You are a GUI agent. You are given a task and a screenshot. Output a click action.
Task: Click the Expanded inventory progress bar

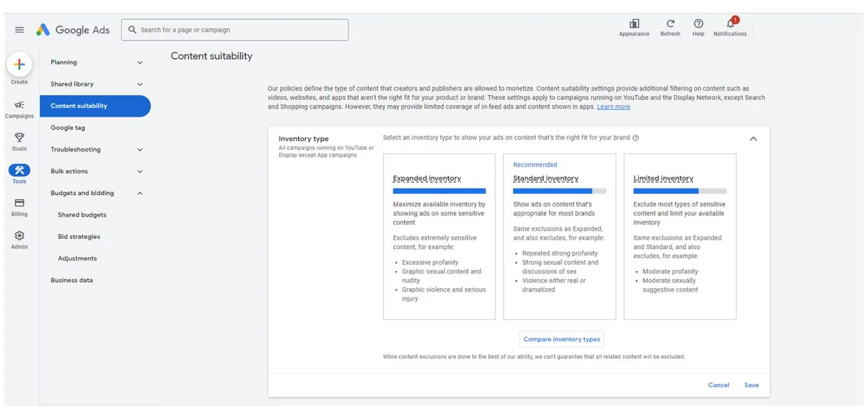pos(440,191)
